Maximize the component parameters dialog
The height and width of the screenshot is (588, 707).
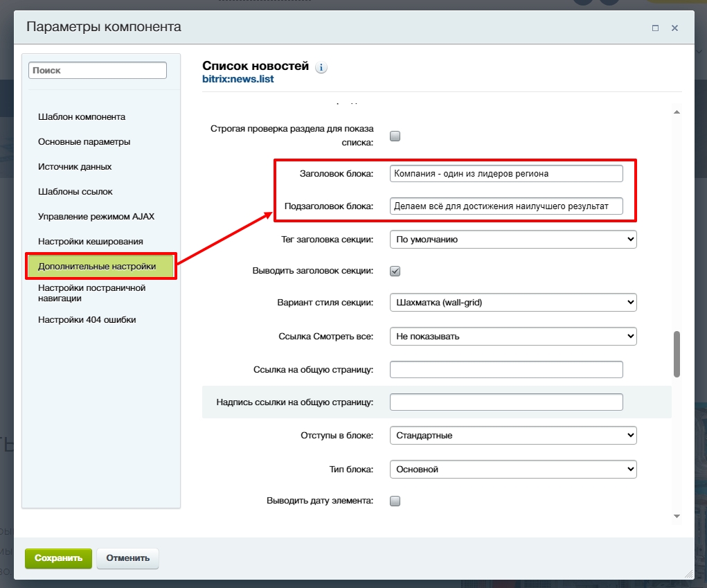(655, 28)
